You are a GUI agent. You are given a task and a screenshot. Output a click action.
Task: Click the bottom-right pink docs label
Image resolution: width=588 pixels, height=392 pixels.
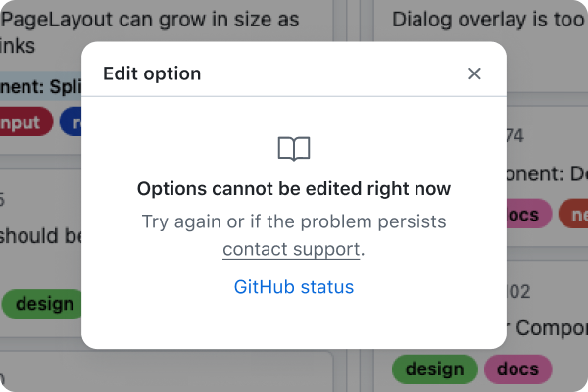click(x=518, y=369)
